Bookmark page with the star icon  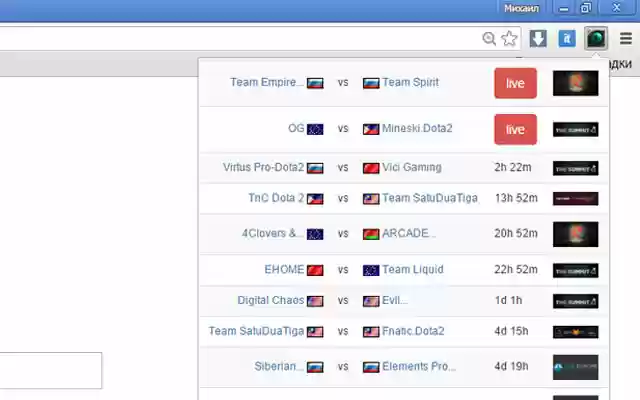509,38
